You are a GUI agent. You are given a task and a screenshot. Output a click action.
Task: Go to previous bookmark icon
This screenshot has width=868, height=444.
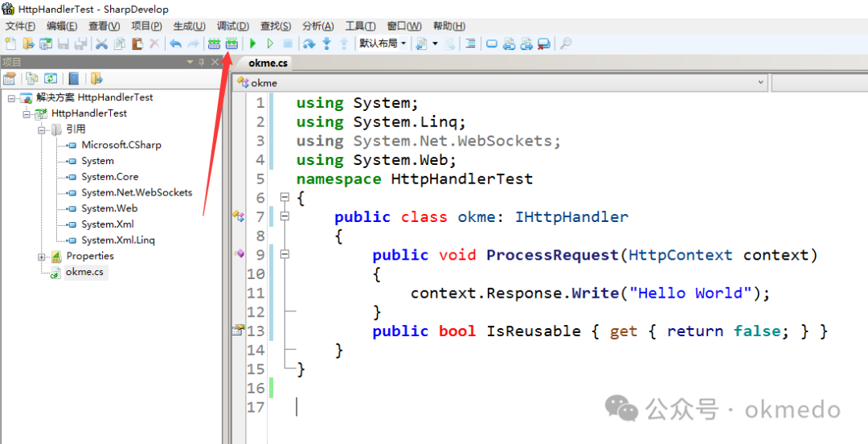[510, 43]
